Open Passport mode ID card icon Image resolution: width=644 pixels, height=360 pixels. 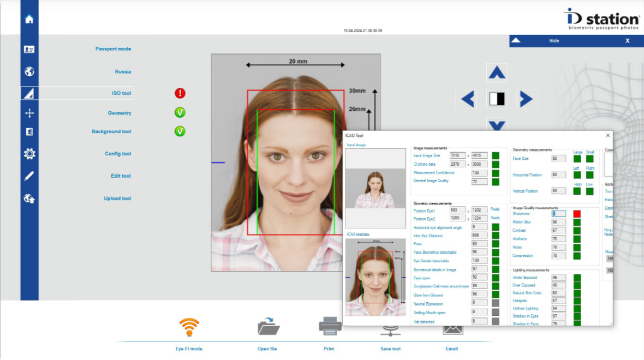[x=29, y=49]
